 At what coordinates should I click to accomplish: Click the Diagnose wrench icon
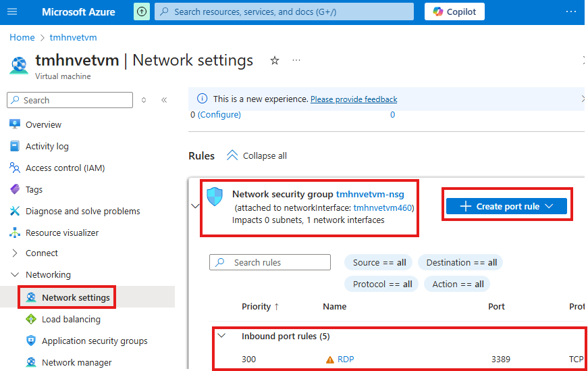[15, 211]
